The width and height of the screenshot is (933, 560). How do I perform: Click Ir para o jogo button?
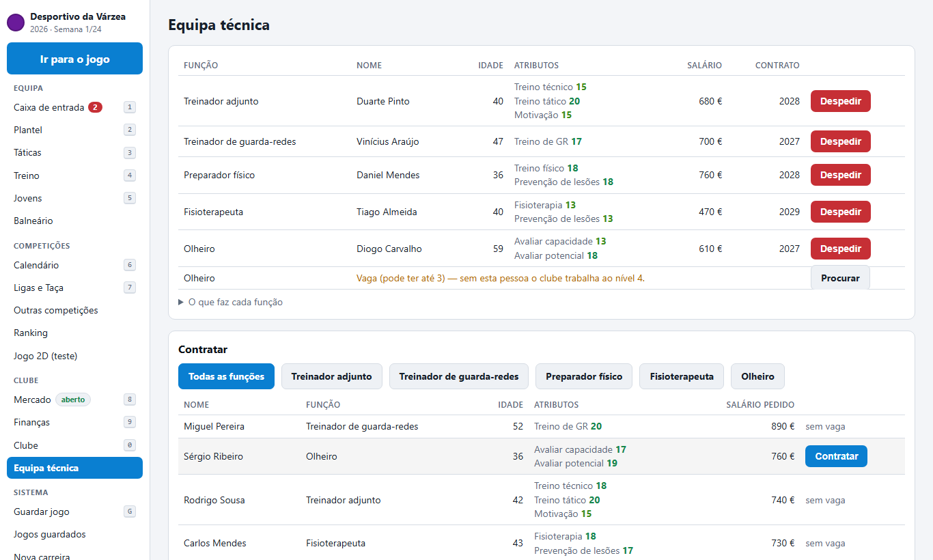pyautogui.click(x=74, y=59)
